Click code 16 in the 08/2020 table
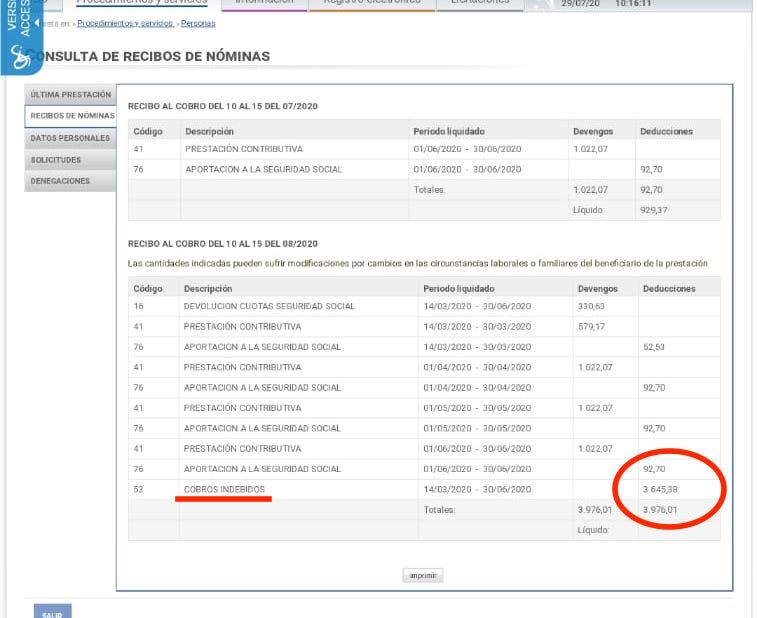The width and height of the screenshot is (757, 618). coord(139,306)
